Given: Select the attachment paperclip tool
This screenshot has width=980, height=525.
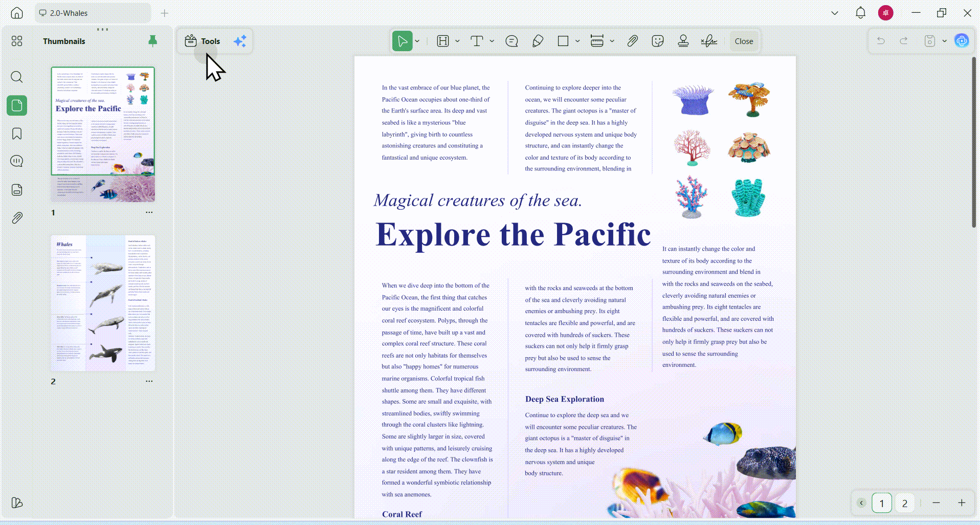Looking at the screenshot, I should 633,41.
